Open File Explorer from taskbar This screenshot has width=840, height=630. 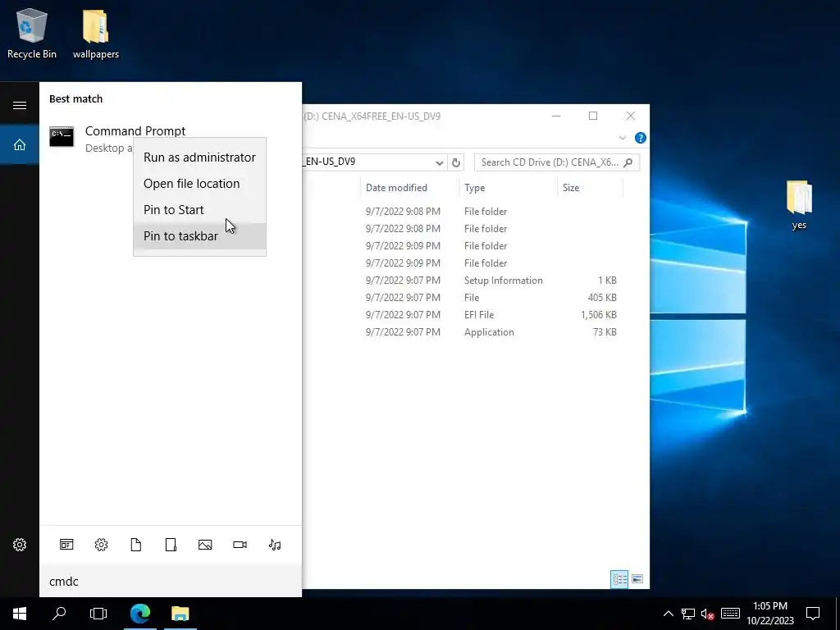pos(180,614)
